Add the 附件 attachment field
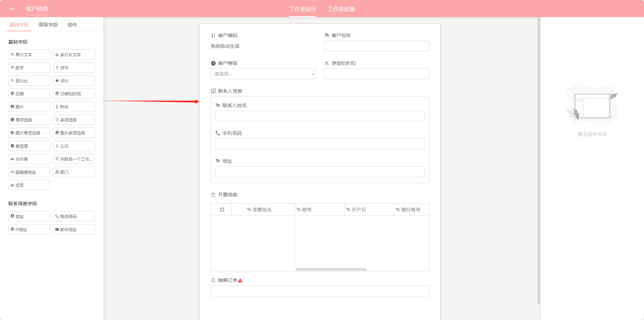Viewport: 644px width, 320px height. pos(74,107)
